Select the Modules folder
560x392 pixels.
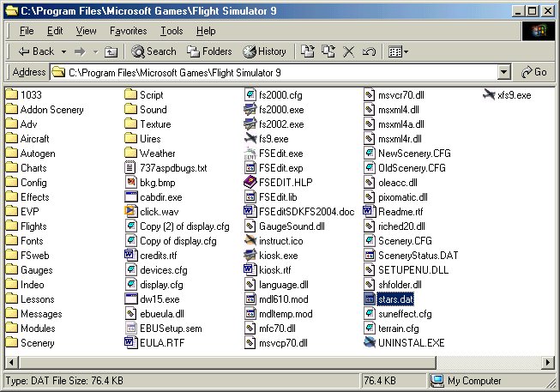pyautogui.click(x=31, y=329)
